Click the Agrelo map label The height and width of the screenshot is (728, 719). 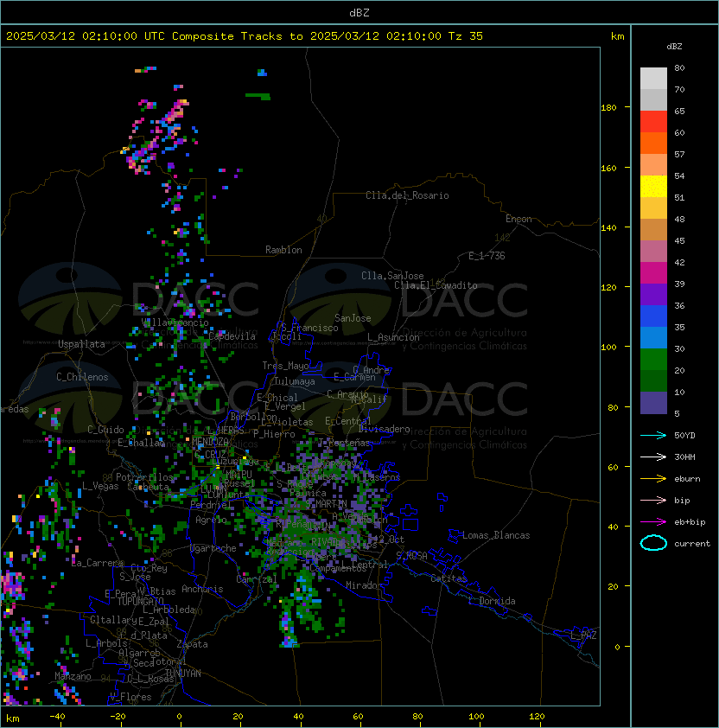coord(211,520)
